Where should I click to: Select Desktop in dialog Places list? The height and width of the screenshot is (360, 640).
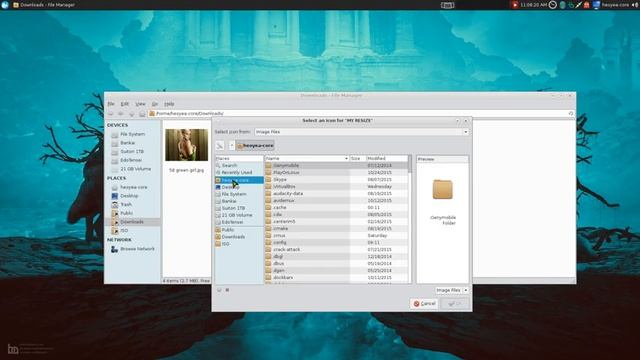pos(239,187)
